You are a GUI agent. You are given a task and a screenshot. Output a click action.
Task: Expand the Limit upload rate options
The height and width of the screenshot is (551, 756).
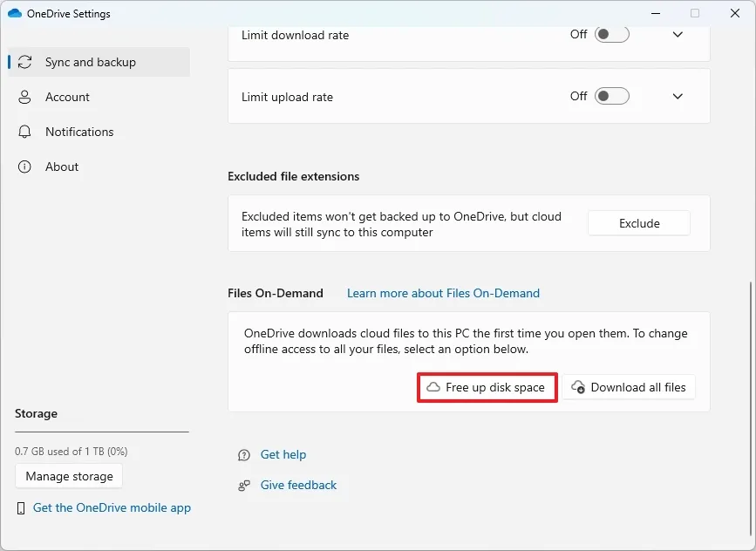pyautogui.click(x=678, y=96)
